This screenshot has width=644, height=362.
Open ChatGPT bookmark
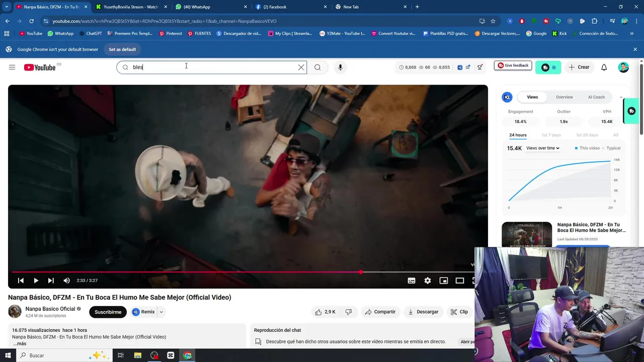coord(91,34)
